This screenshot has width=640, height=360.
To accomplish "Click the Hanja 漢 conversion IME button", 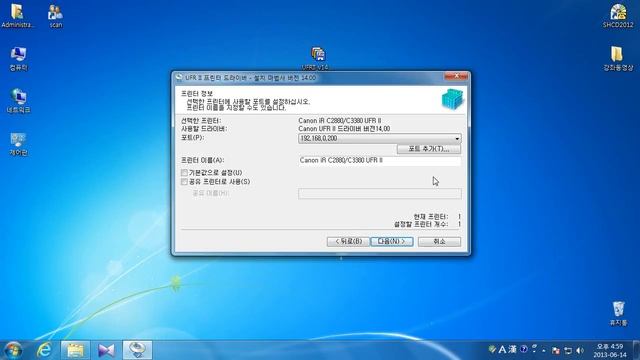I will point(513,349).
